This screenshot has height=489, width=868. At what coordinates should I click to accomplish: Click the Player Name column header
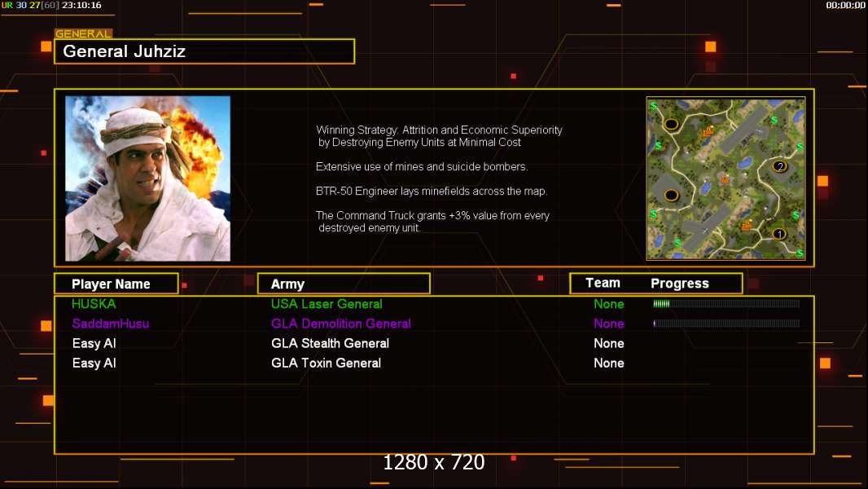116,284
